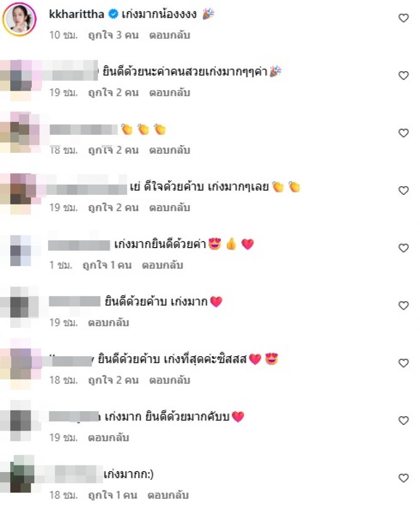Show ถูกใจ 1 คน on the เก่งมากก:) comment
Viewport: 420px width, 509px height.
point(113,495)
